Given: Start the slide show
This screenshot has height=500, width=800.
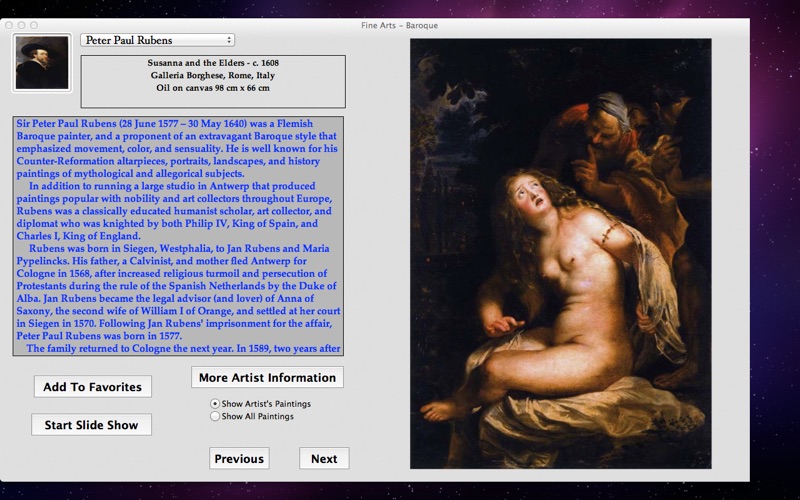Looking at the screenshot, I should (91, 425).
